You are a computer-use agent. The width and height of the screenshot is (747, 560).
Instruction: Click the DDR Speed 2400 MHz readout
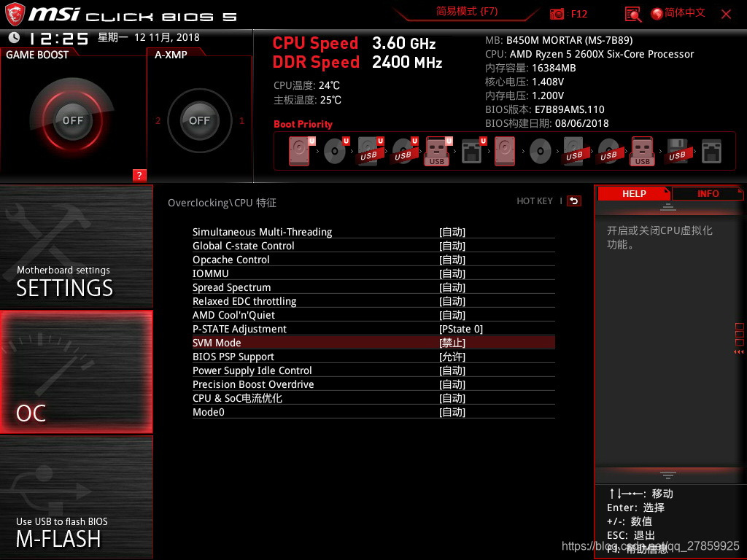(357, 63)
